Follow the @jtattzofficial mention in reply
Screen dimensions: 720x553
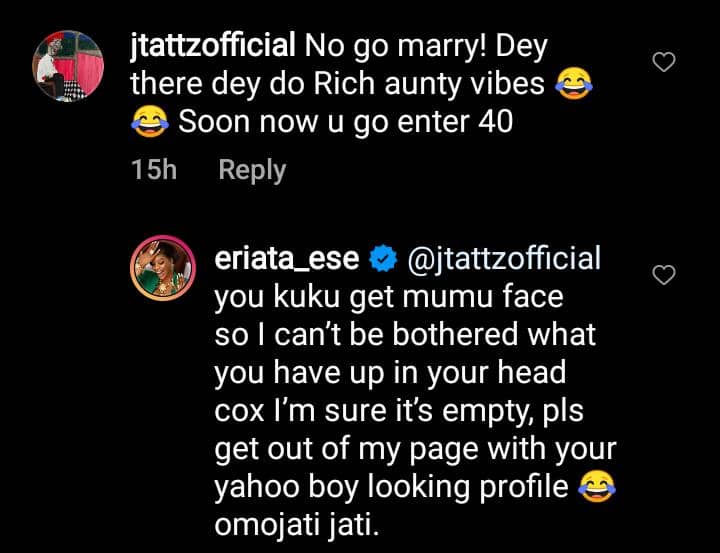pyautogui.click(x=504, y=259)
